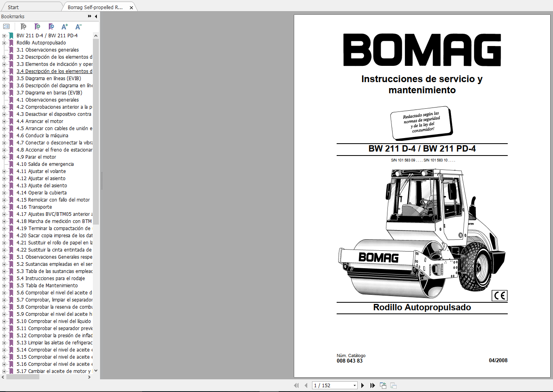Click the date '04/2008' on the page
The image size is (553, 392).
(x=498, y=360)
